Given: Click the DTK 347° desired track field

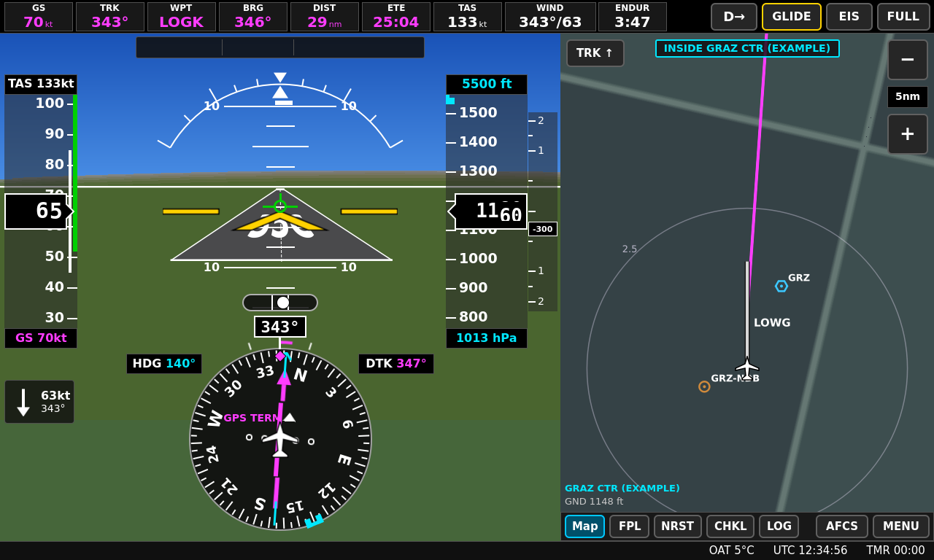Looking at the screenshot, I should pos(396,364).
